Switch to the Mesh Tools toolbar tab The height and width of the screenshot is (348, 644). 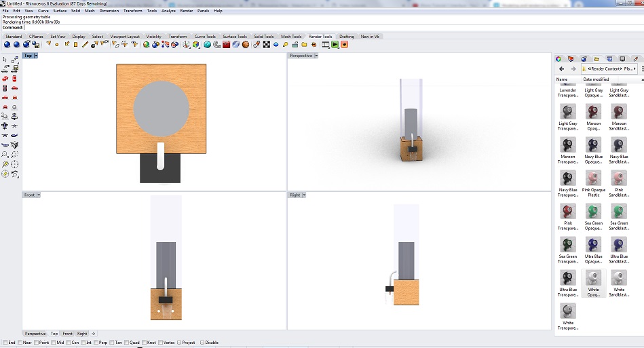pos(291,37)
